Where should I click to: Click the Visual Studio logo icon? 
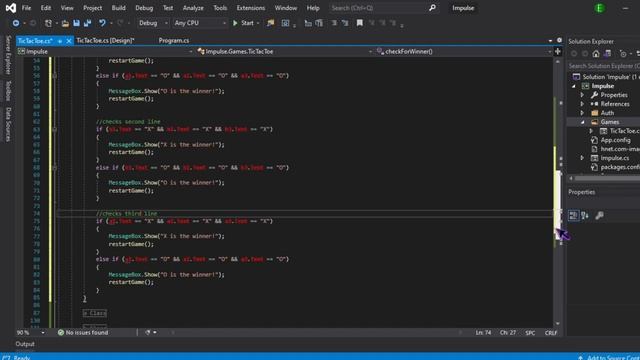pos(11,8)
